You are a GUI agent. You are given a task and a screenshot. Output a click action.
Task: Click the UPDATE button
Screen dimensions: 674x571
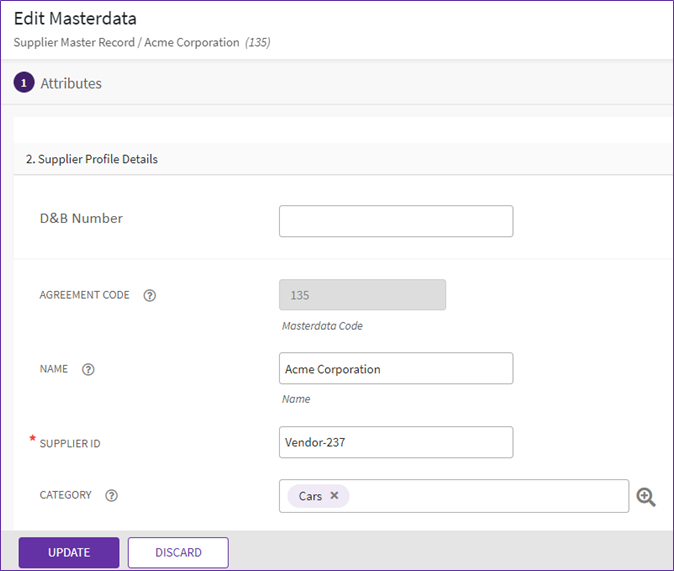[69, 553]
